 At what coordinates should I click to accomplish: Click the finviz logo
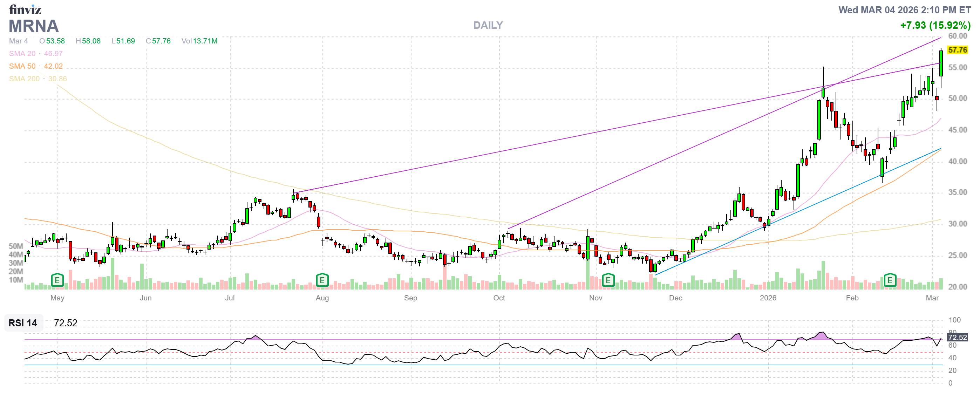point(25,9)
